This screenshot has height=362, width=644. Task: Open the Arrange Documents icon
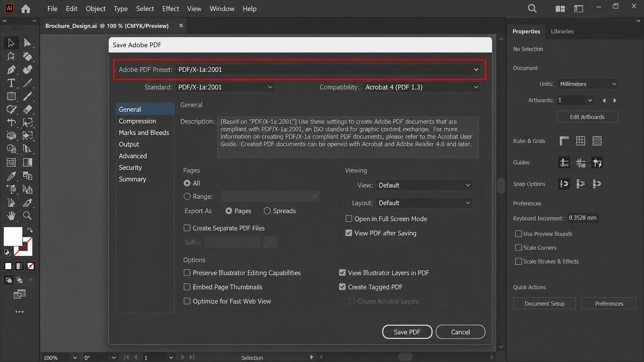[x=560, y=8]
